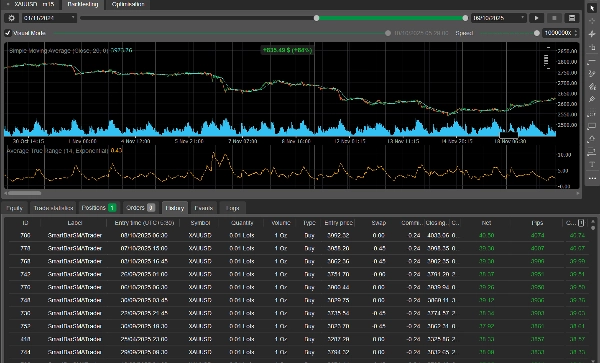Sort history by Volume column header
The height and width of the screenshot is (363, 600).
(281, 223)
